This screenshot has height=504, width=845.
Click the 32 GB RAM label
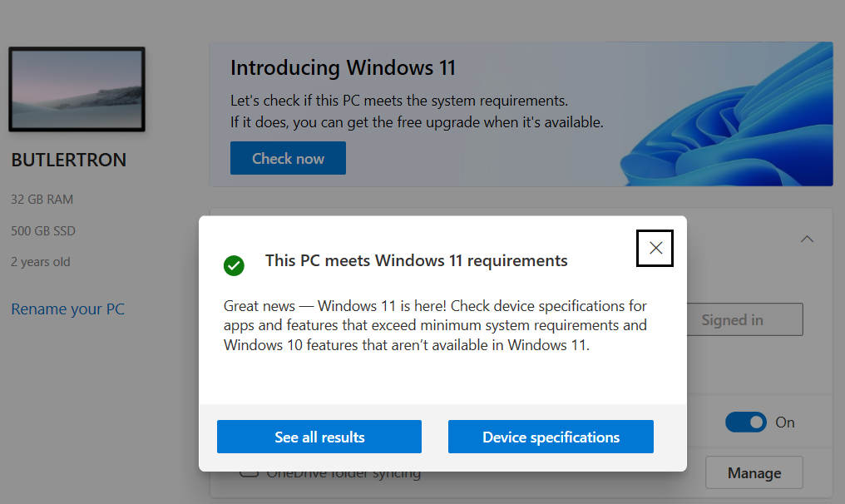[x=42, y=200]
